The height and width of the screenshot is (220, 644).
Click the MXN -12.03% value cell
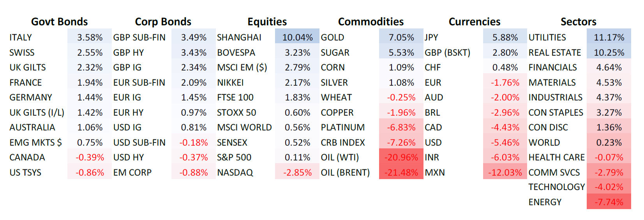coord(505,172)
